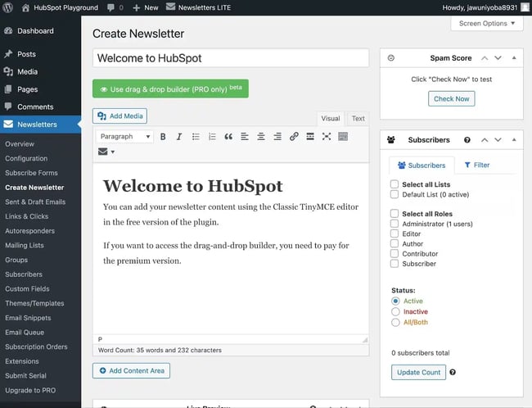Image resolution: width=532 pixels, height=408 pixels.
Task: Toggle italic formatting
Action: (x=179, y=137)
